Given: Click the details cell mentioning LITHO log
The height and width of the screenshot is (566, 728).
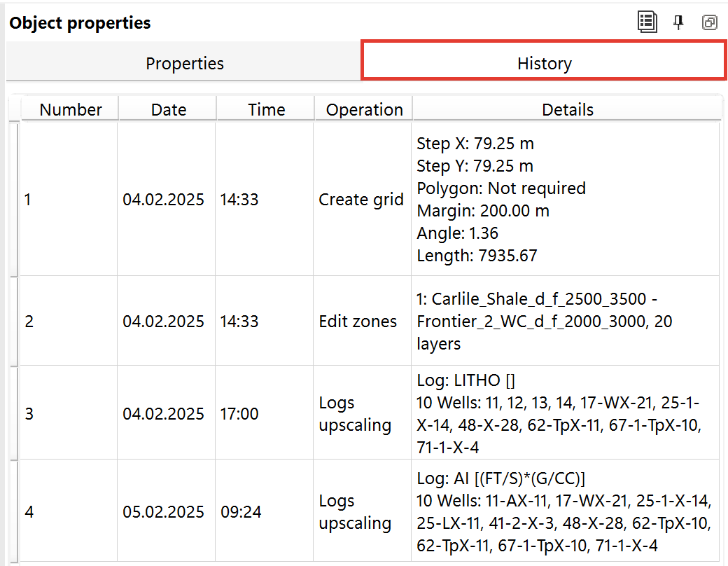Looking at the screenshot, I should 568,413.
